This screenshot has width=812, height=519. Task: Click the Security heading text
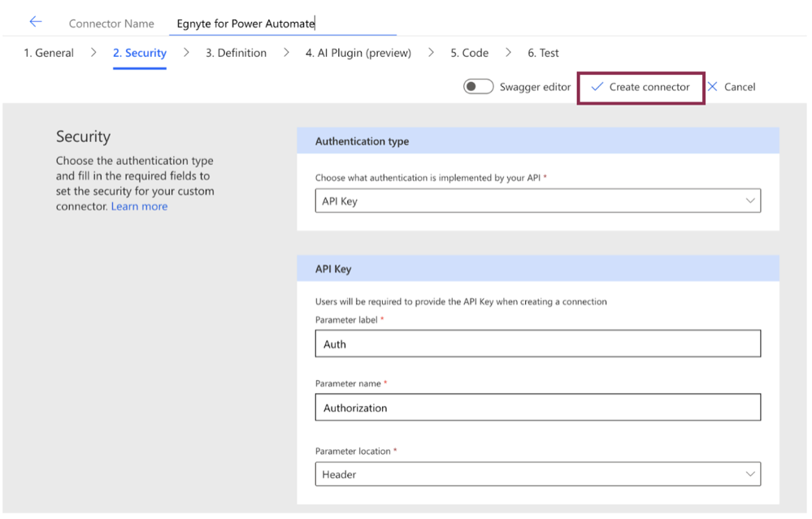(x=84, y=136)
